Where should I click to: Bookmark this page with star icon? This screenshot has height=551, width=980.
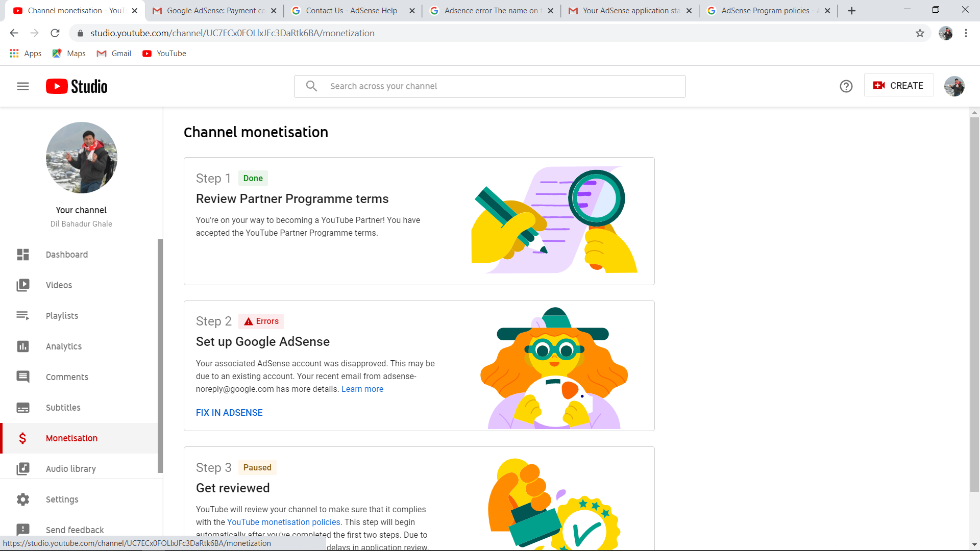coord(920,33)
